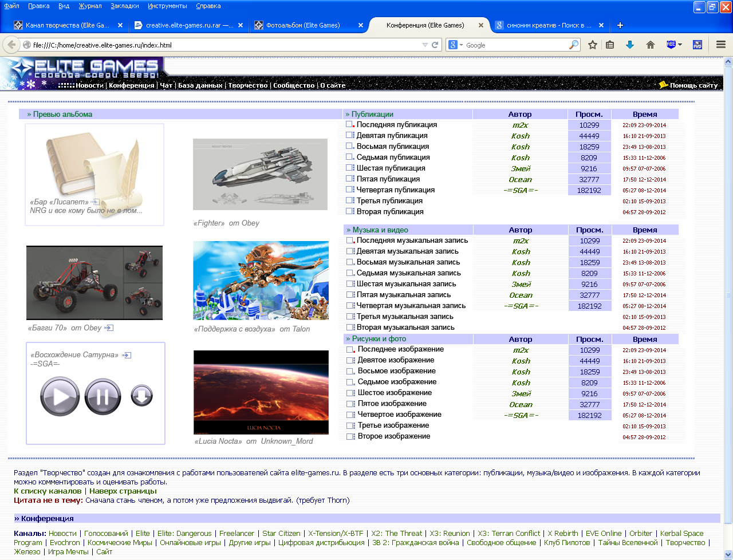
Task: Go to the browser home page icon
Action: click(x=651, y=45)
